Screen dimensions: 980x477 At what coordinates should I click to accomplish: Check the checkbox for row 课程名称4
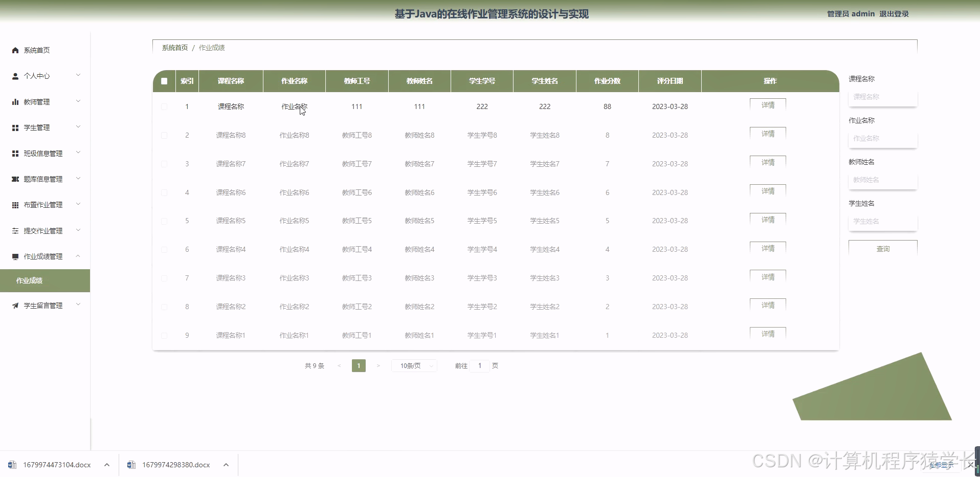(164, 249)
